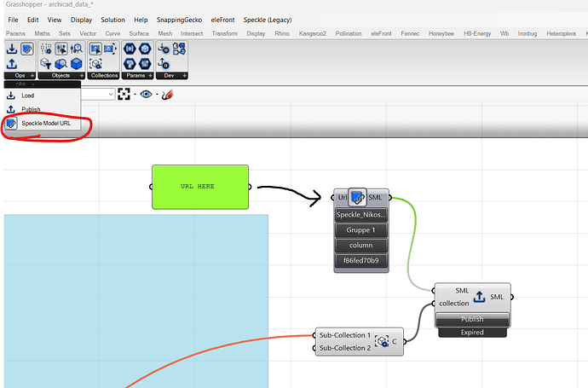Select the cube with filter funnel icon
Viewport: 588px width, 388px height.
coord(46,64)
